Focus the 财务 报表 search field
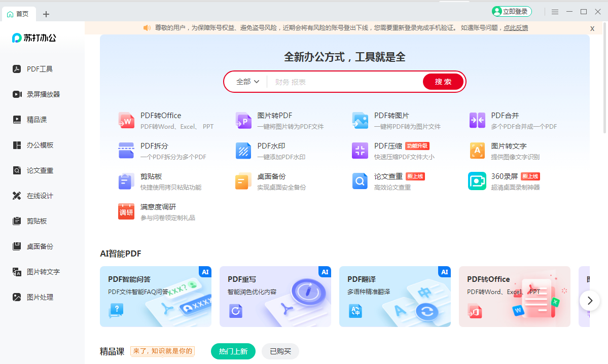The width and height of the screenshot is (608, 364). click(344, 82)
